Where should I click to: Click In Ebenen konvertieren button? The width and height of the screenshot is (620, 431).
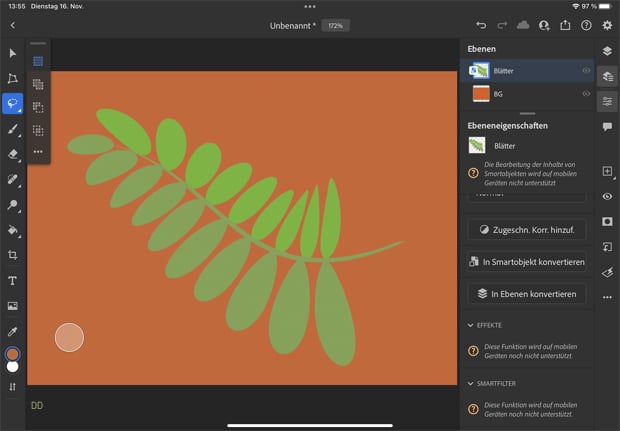pyautogui.click(x=526, y=294)
